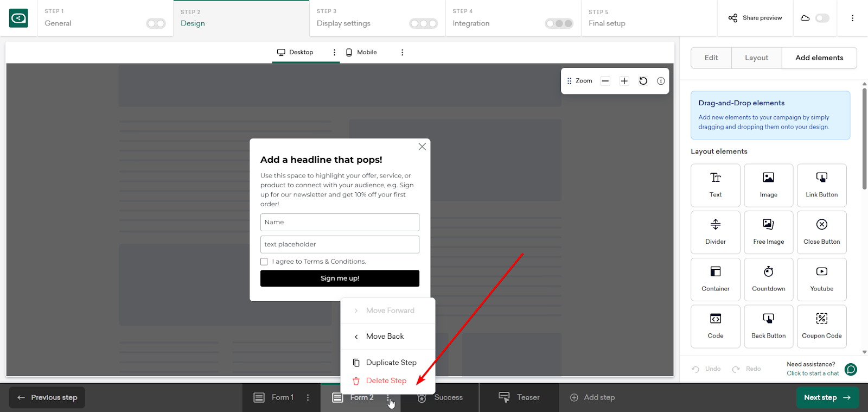
Task: Reset the canvas zoom level
Action: [x=643, y=81]
